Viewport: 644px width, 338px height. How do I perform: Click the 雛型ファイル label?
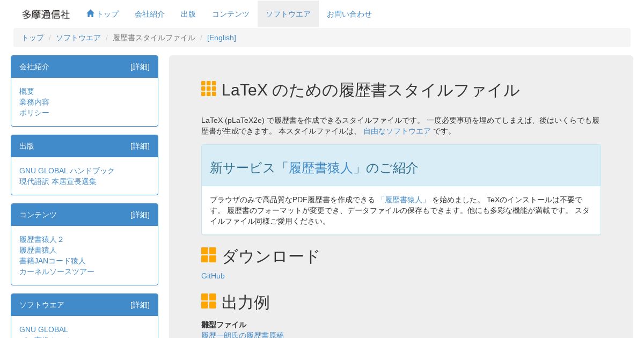pos(224,325)
